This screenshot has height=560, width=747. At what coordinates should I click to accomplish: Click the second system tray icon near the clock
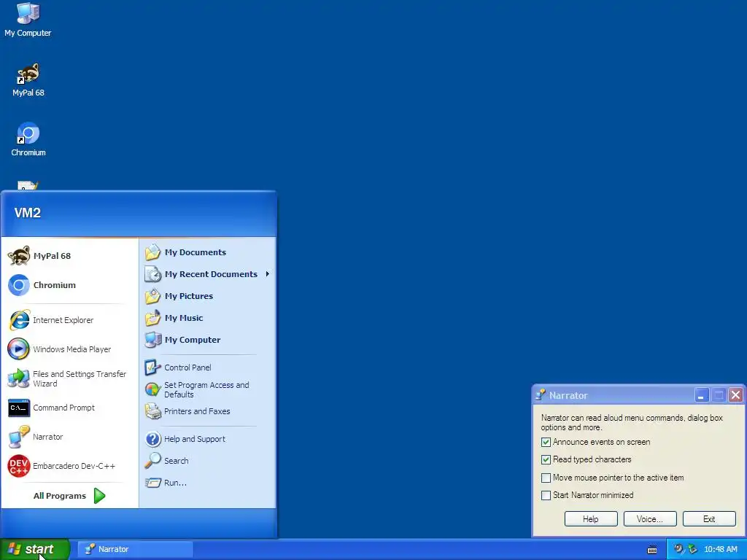(692, 549)
